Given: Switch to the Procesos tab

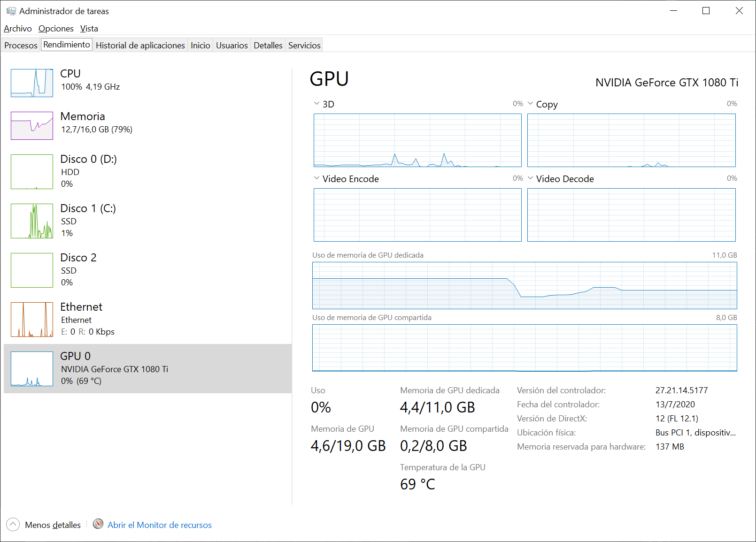Looking at the screenshot, I should point(21,45).
